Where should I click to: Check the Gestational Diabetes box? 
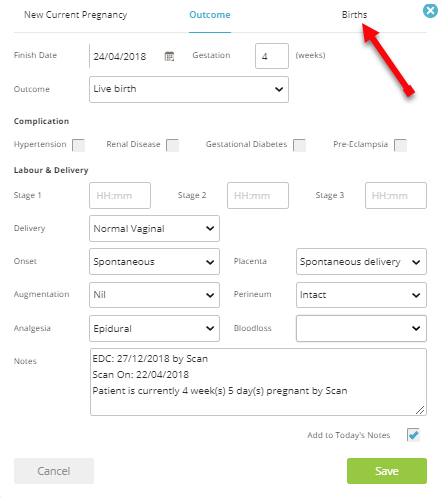tap(299, 145)
